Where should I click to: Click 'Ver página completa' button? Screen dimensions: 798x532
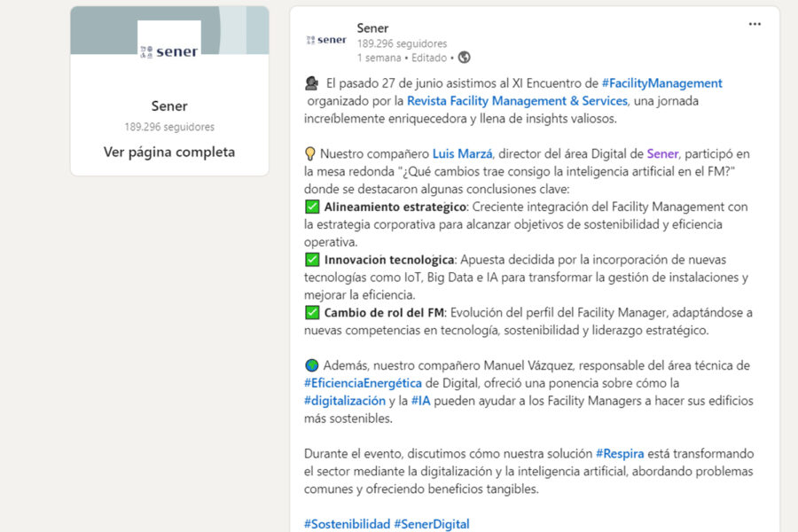(x=169, y=152)
